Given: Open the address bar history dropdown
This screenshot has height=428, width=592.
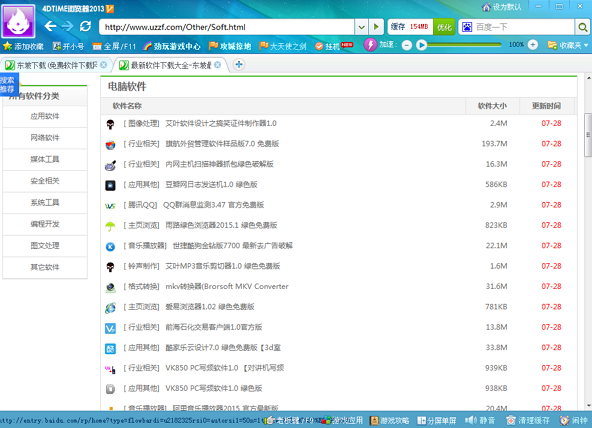Looking at the screenshot, I should 361,27.
